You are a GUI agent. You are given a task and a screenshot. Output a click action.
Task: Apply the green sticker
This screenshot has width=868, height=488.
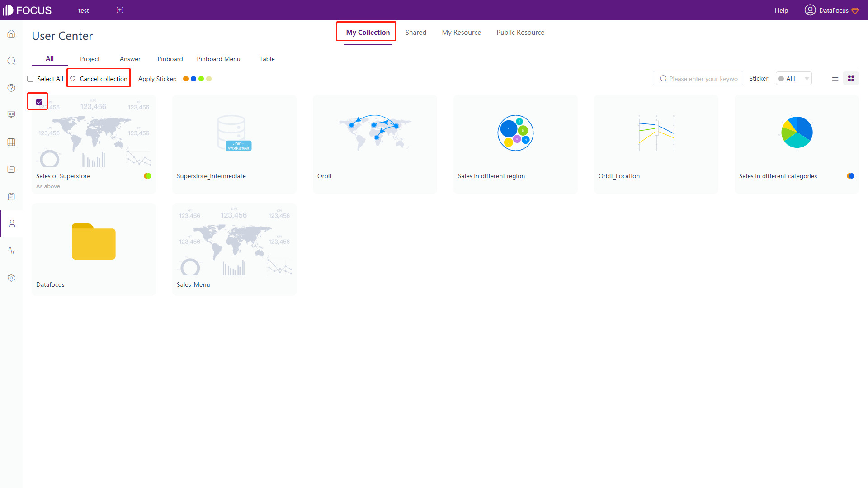(x=201, y=79)
